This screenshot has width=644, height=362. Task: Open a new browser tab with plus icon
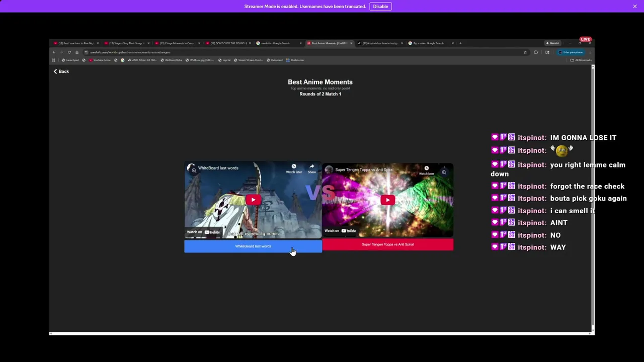460,43
